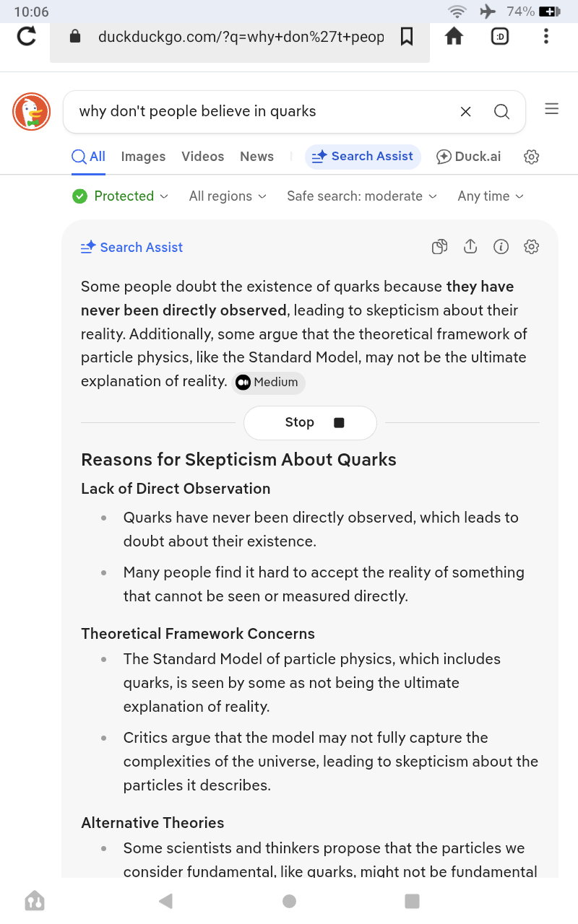Open search settings gear beside Duck.ai

point(532,157)
